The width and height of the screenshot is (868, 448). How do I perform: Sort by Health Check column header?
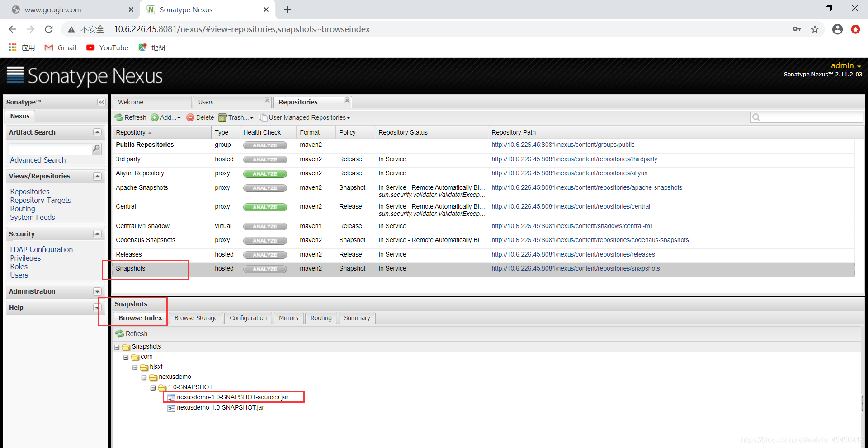[x=268, y=132]
